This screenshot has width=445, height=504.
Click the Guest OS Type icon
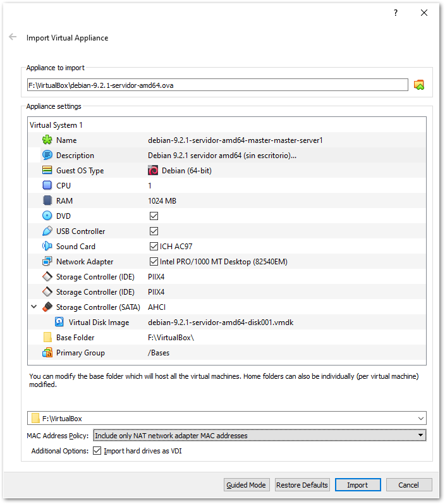[47, 170]
